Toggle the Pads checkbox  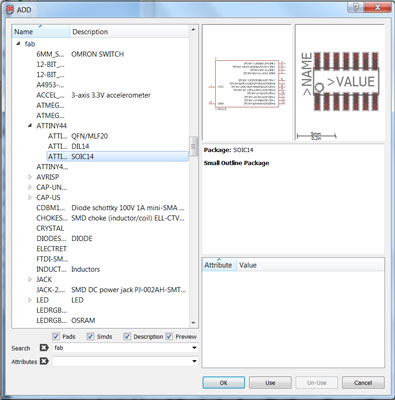pyautogui.click(x=56, y=336)
